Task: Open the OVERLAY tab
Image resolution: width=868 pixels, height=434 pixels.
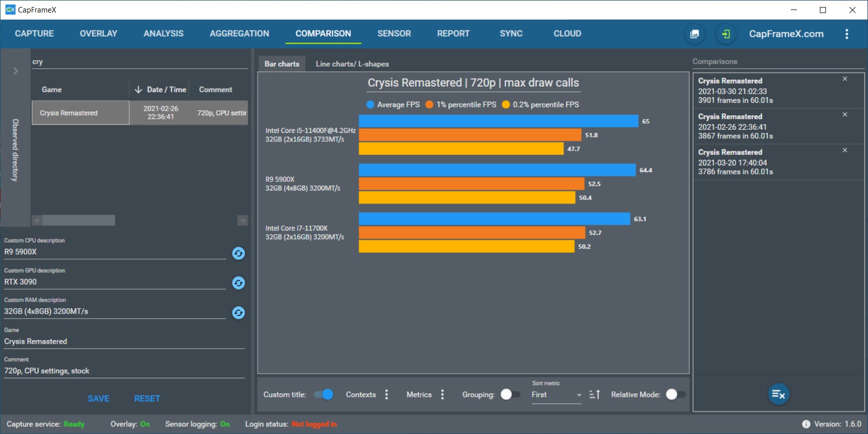Action: tap(98, 34)
